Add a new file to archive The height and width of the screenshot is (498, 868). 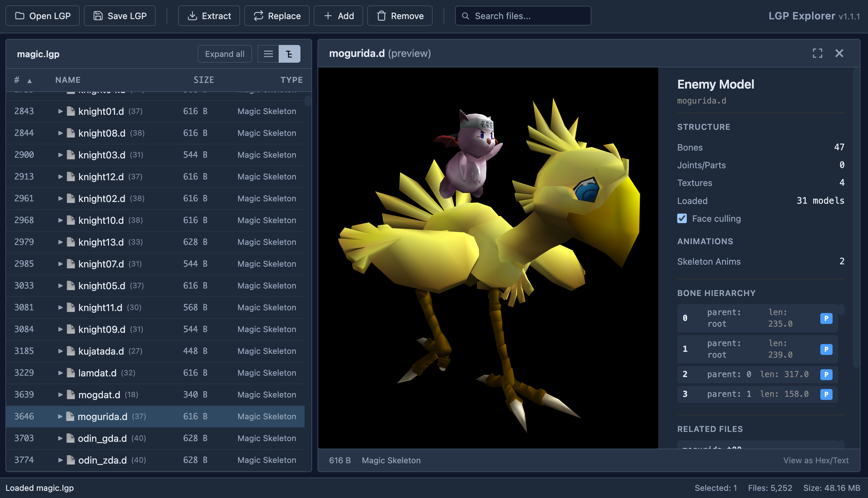(338, 16)
